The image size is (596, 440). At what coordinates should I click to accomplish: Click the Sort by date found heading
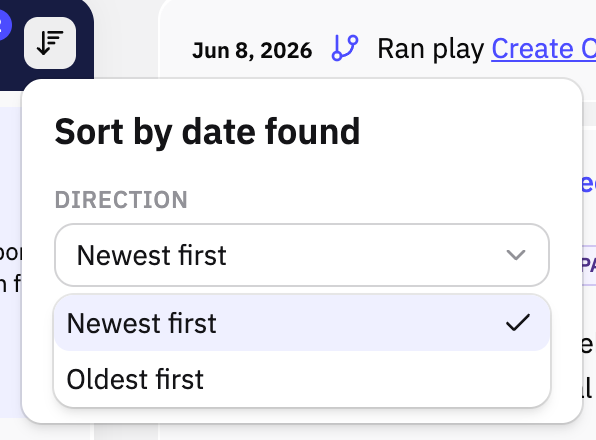(x=207, y=132)
